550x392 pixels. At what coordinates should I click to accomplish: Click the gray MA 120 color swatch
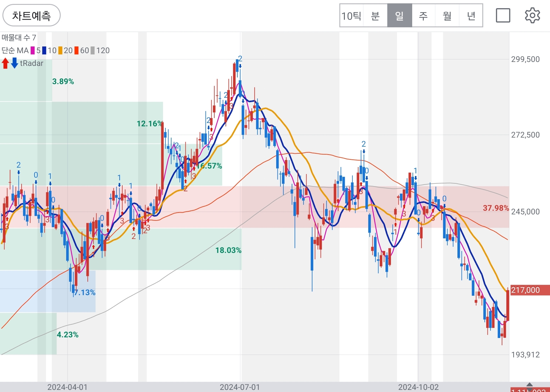93,50
